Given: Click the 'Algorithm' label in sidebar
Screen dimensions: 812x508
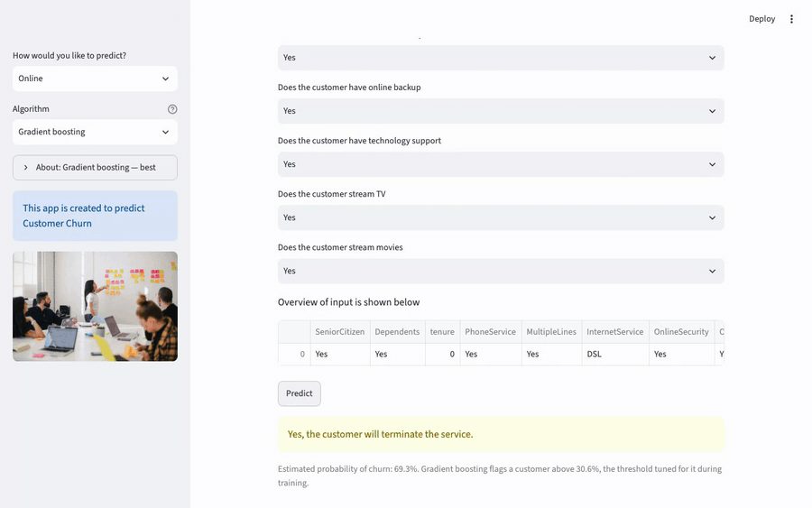Looking at the screenshot, I should pos(31,109).
